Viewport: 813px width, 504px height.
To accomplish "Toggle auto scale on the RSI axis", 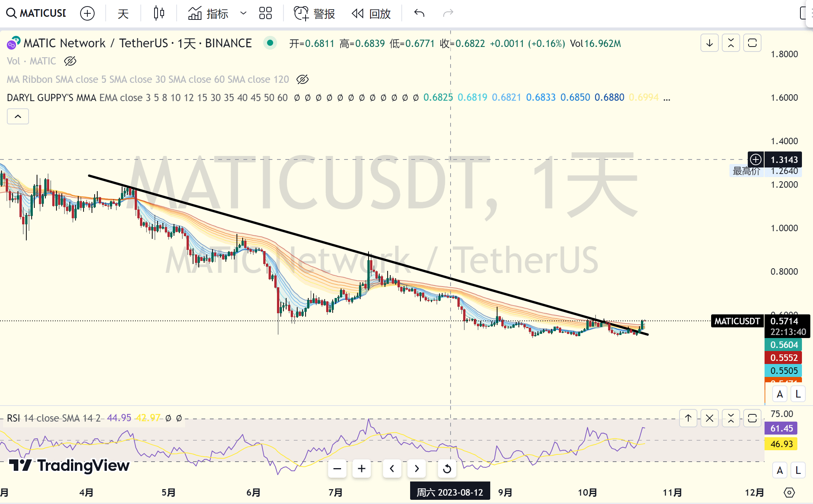I will tap(780, 470).
